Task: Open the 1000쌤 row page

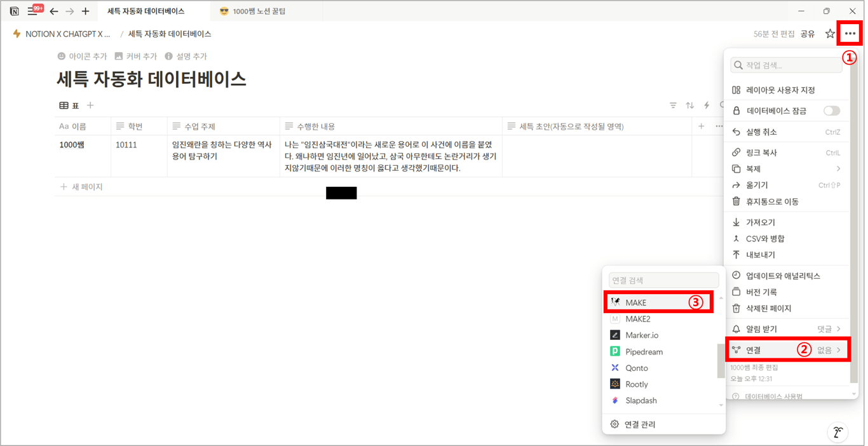Action: (72, 145)
